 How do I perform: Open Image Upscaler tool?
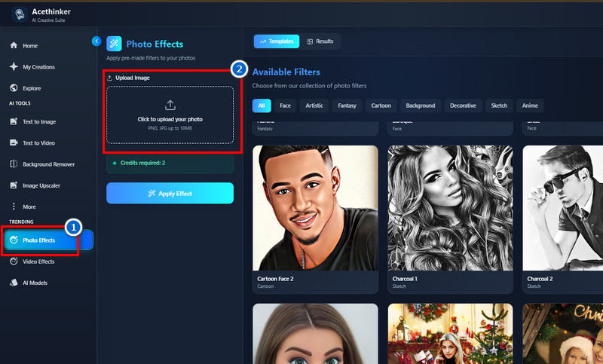[x=41, y=185]
